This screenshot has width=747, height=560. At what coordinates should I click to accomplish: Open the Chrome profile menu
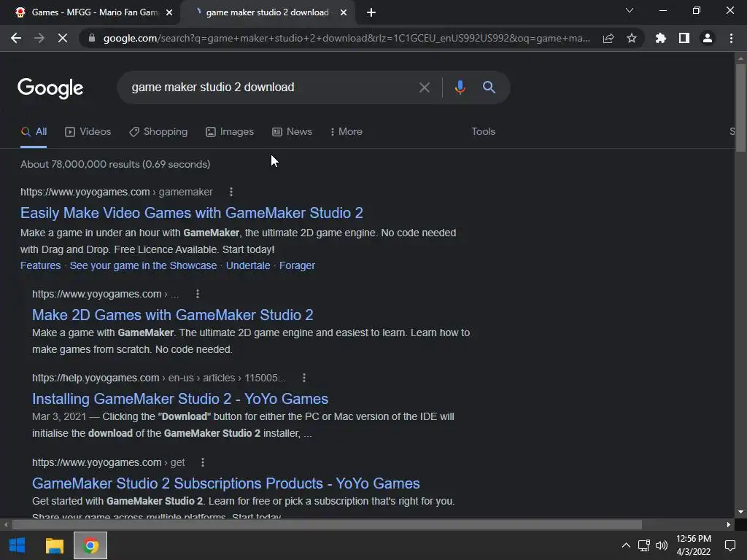click(708, 38)
